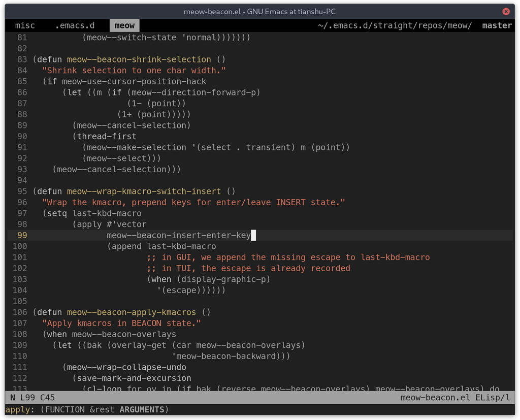Switch to the .emacs.d tab

75,25
